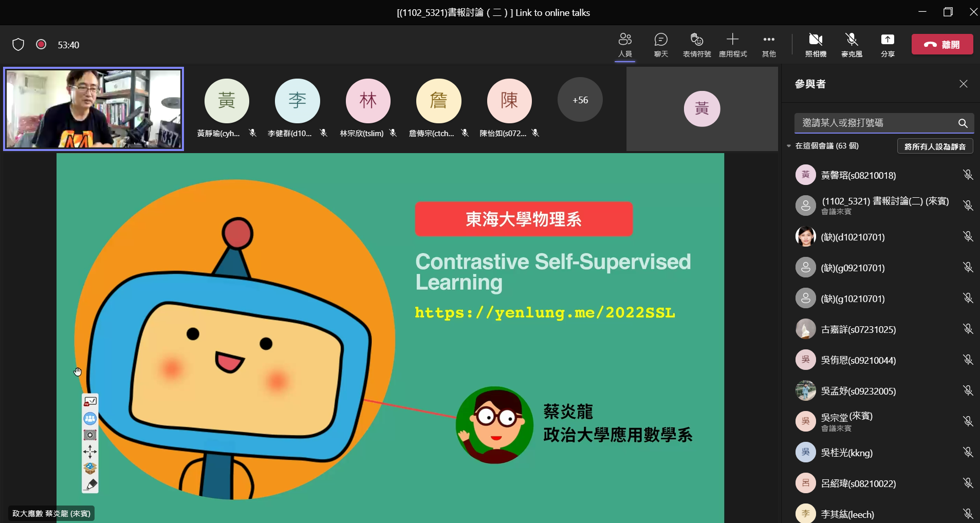Collapse the 在這個會議 (63 個) list
The width and height of the screenshot is (980, 523).
tap(789, 146)
